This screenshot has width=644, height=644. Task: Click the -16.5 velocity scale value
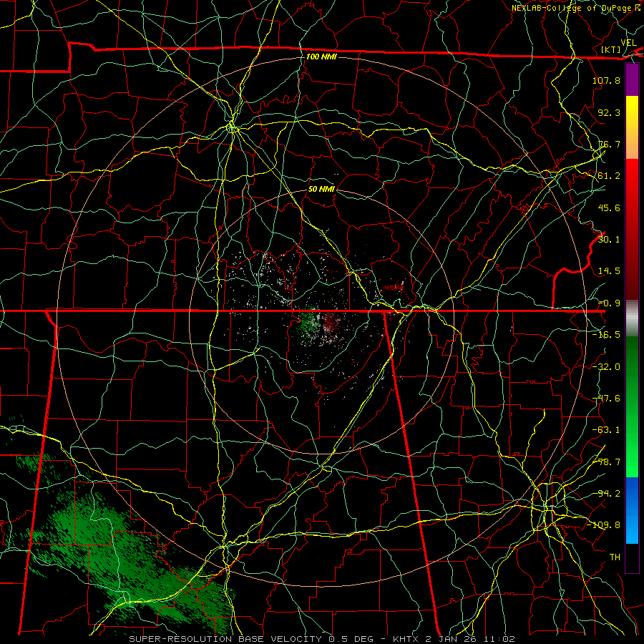tap(606, 335)
